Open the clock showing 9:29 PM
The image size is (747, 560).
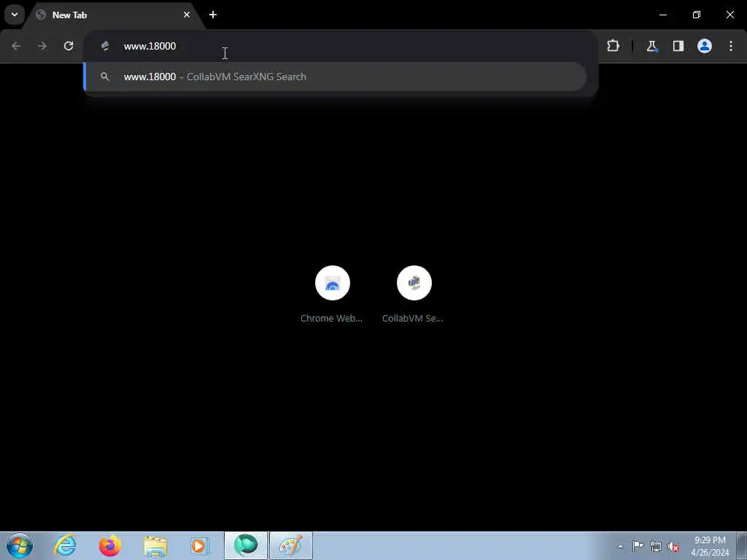point(710,546)
